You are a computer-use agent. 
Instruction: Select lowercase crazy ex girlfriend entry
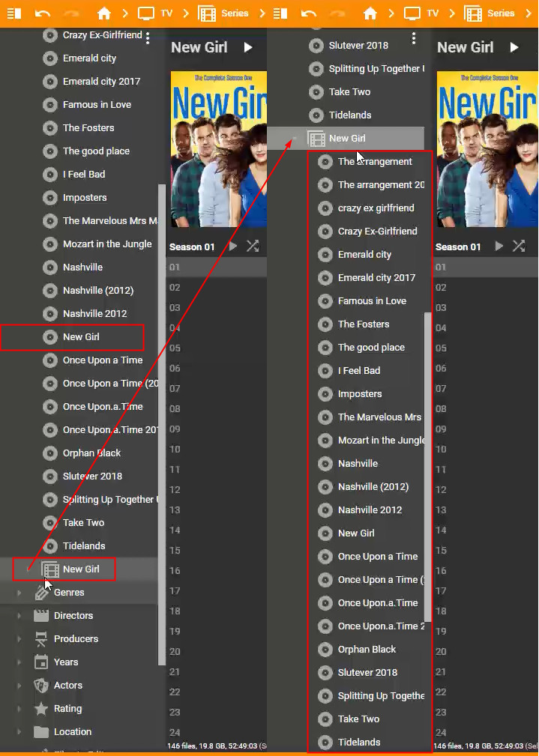click(375, 208)
